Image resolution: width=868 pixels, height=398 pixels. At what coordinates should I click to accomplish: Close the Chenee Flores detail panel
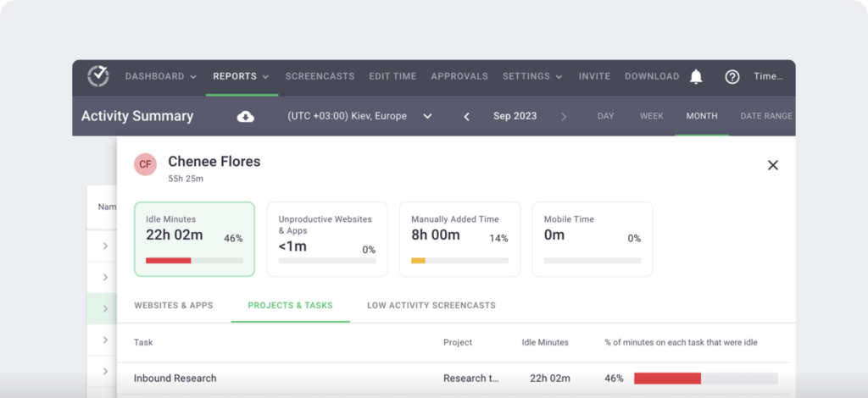coord(772,165)
